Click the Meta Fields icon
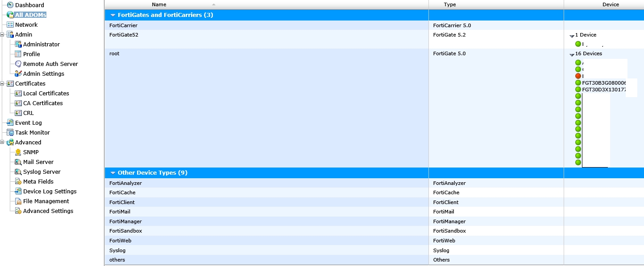The height and width of the screenshot is (266, 644). pos(18,181)
